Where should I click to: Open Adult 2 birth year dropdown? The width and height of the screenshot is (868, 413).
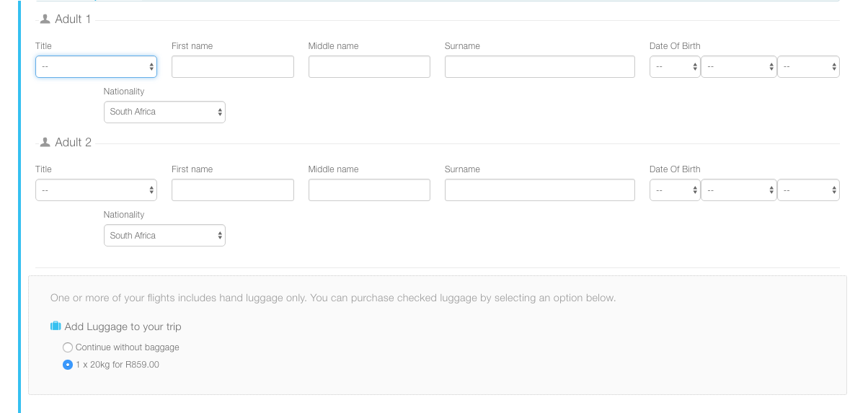pyautogui.click(x=808, y=190)
